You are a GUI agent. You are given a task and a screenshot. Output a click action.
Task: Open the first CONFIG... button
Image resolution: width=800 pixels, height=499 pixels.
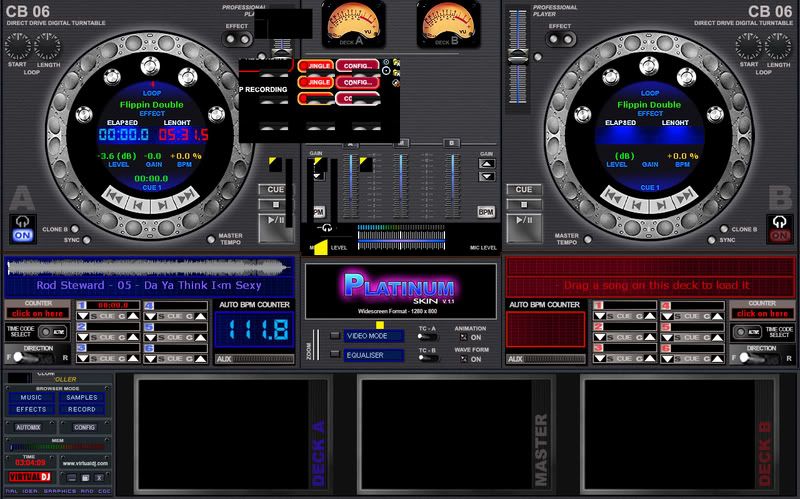pyautogui.click(x=358, y=66)
